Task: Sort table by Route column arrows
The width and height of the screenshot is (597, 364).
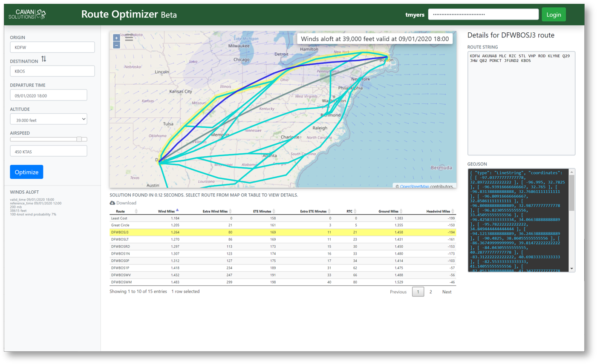Action: [136, 211]
